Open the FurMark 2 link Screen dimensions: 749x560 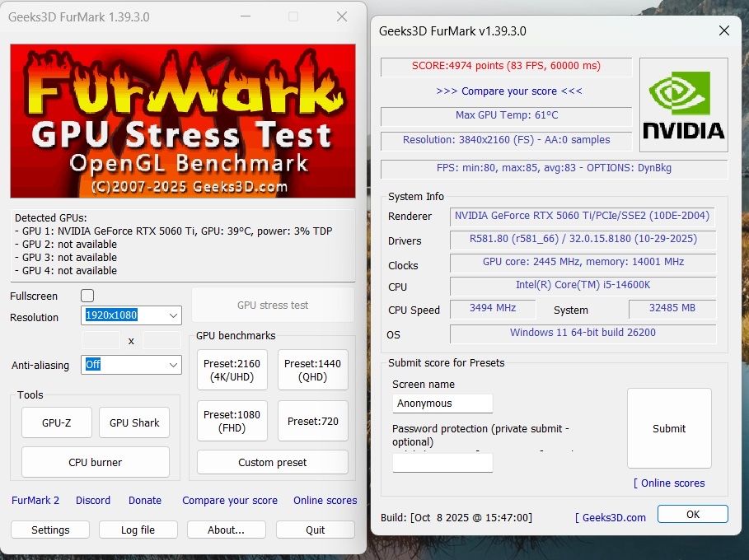point(35,501)
